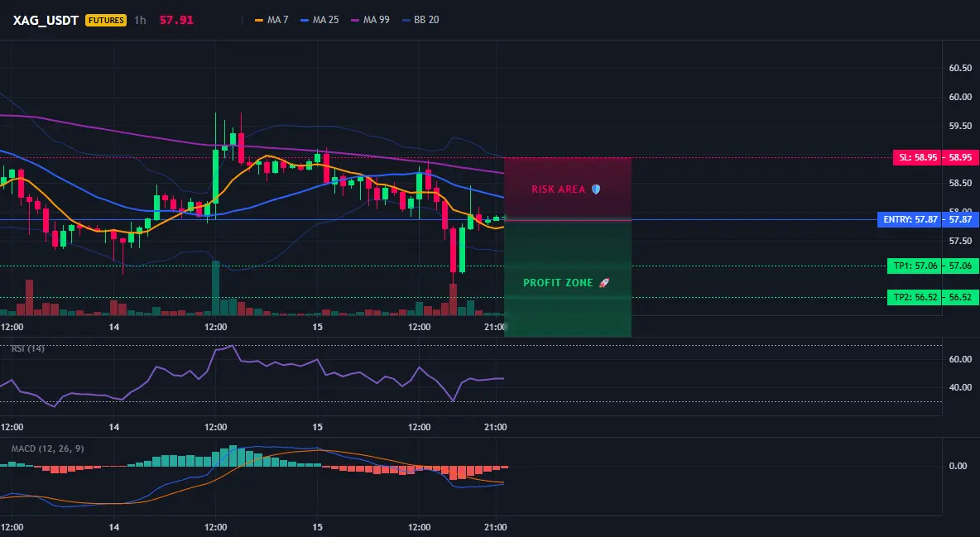Select the 1h timeframe label
Image resolution: width=980 pixels, height=537 pixels.
point(140,20)
